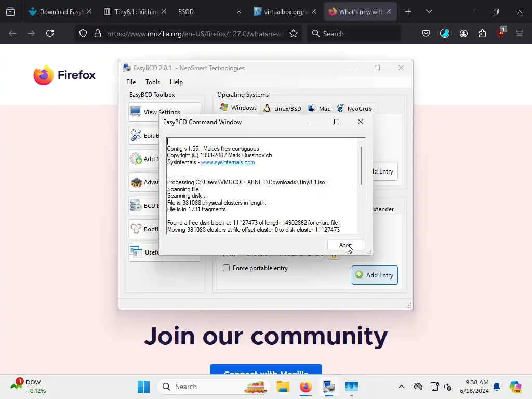532x399 pixels.
Task: Click the mozilla.org URL address bar
Action: pyautogui.click(x=194, y=34)
